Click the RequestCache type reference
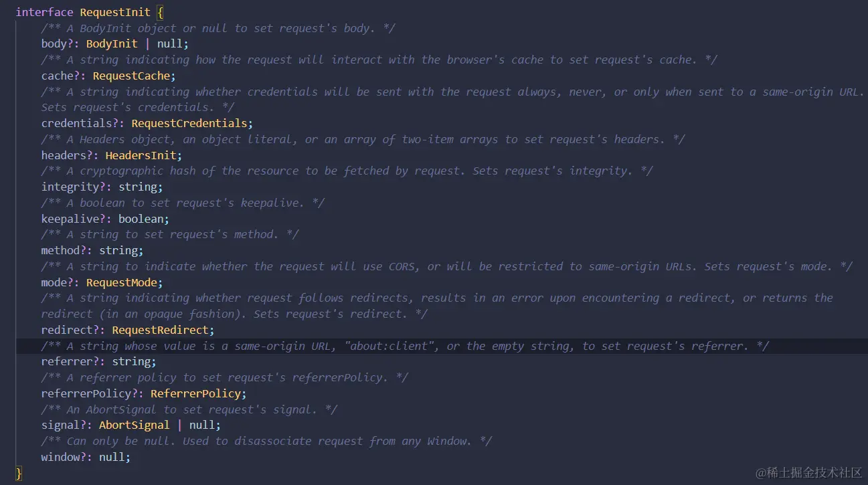This screenshot has height=485, width=868. click(x=131, y=76)
